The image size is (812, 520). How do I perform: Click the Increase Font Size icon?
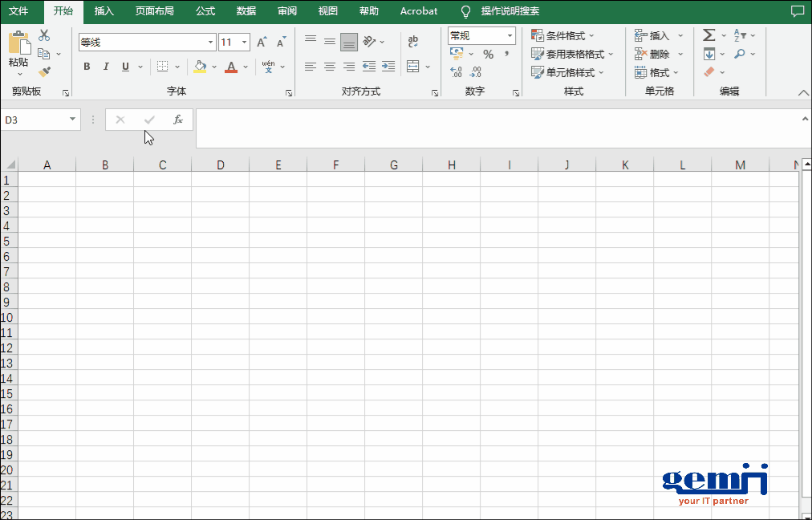pyautogui.click(x=262, y=43)
